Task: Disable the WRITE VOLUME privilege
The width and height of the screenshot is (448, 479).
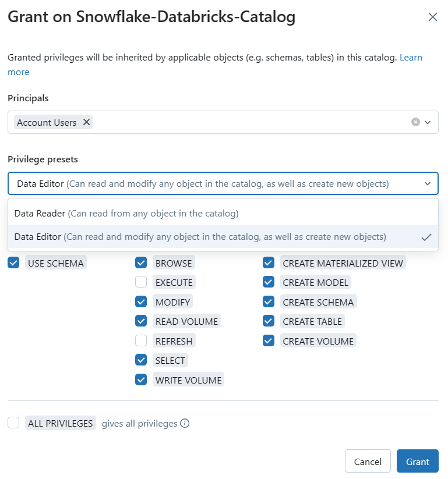Action: point(141,379)
